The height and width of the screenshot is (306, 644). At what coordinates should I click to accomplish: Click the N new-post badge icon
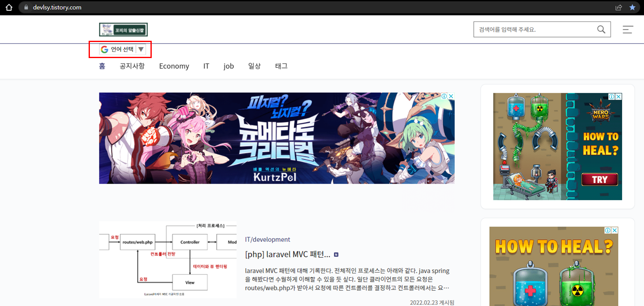click(x=336, y=255)
